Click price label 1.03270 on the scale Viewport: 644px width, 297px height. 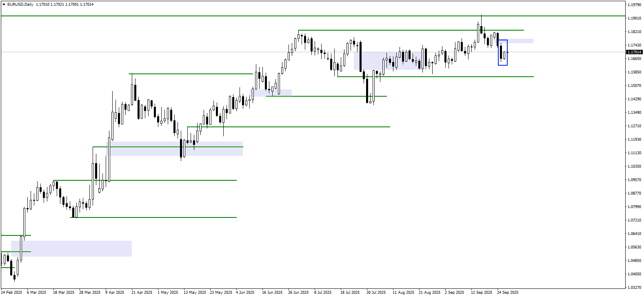pyautogui.click(x=634, y=288)
